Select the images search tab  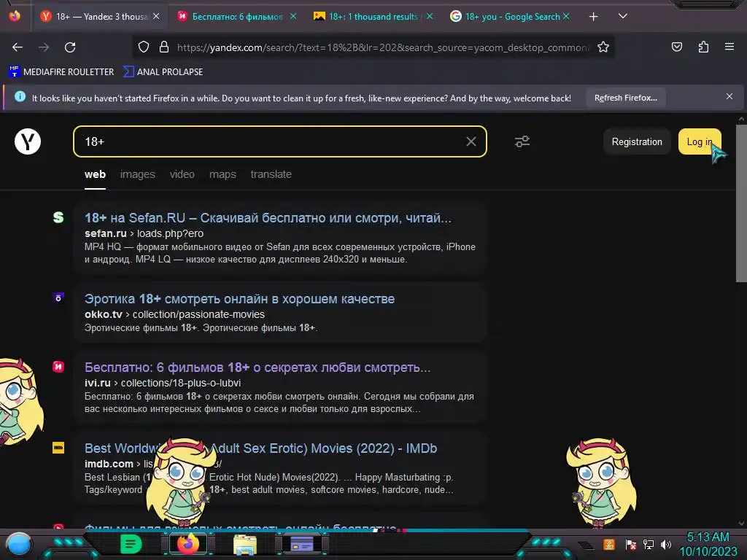[138, 174]
